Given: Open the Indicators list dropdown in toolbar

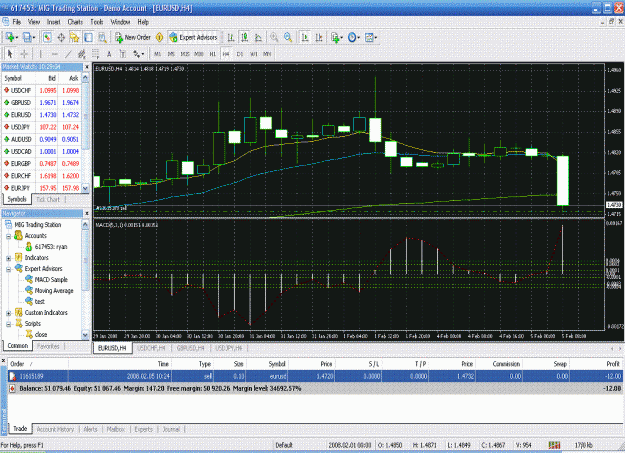Looking at the screenshot, I should click(336, 37).
